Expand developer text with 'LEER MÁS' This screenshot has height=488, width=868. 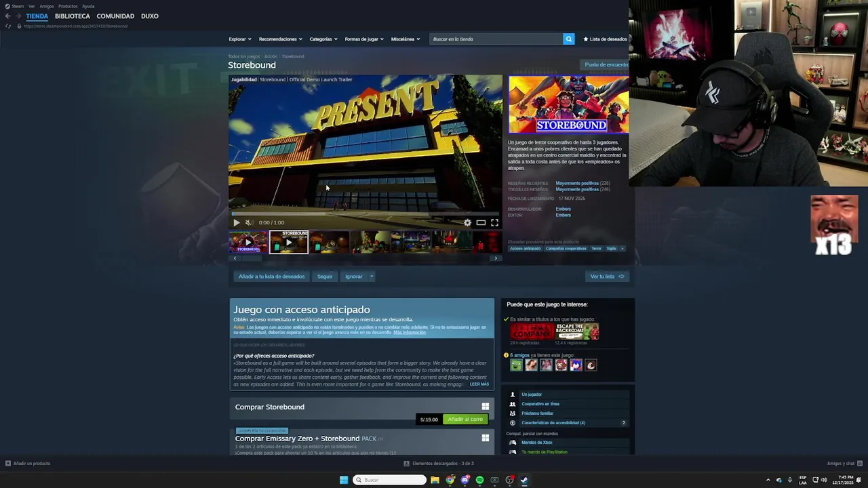click(479, 384)
